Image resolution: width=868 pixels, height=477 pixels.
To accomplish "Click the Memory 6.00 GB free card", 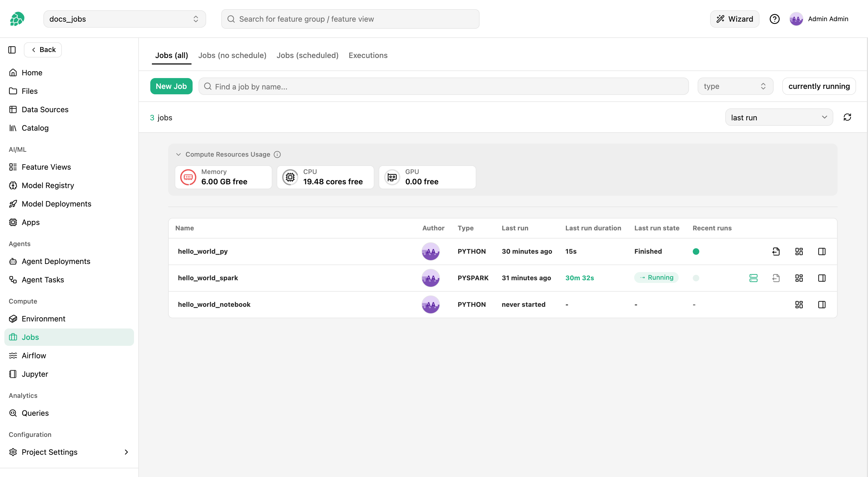I will (x=224, y=177).
